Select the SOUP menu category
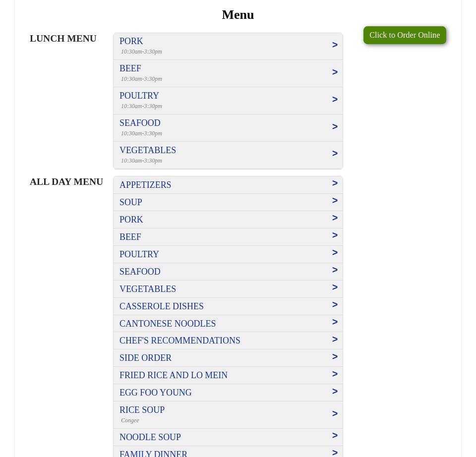476x457 pixels. [x=131, y=202]
